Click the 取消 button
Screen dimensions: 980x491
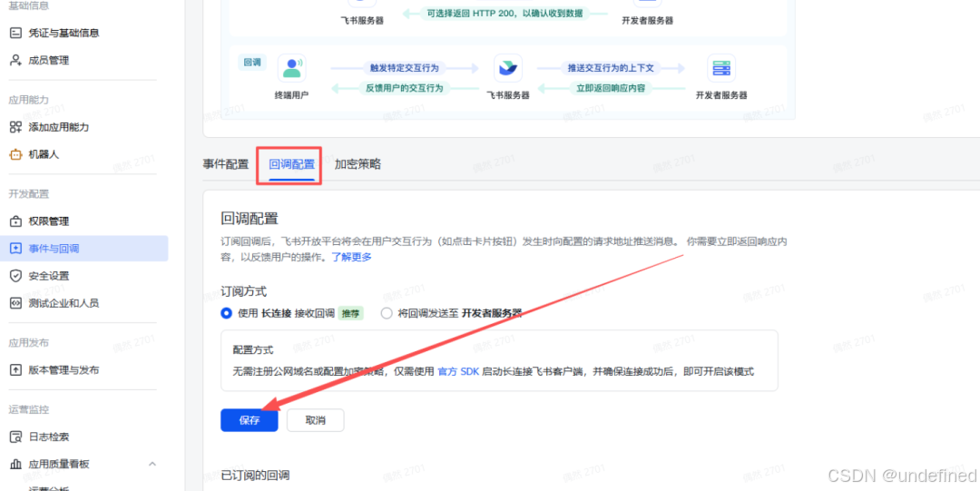point(315,420)
